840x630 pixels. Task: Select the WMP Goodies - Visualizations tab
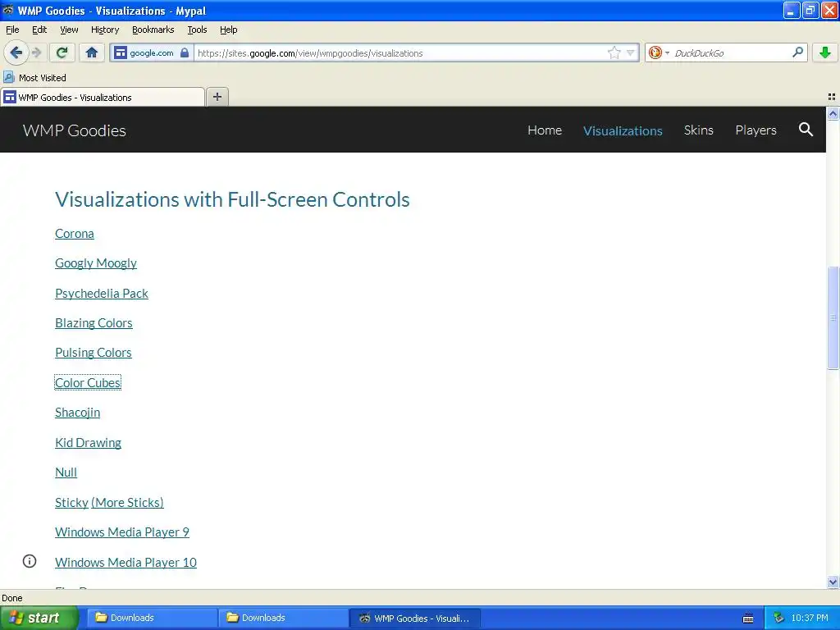102,98
